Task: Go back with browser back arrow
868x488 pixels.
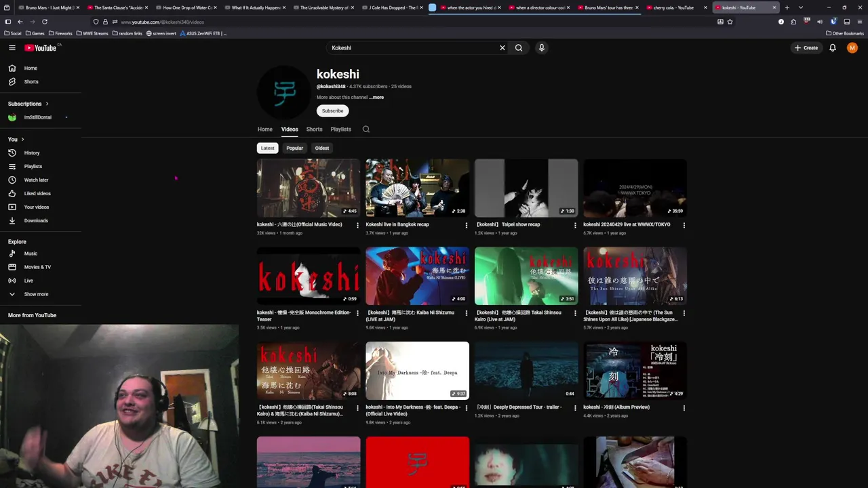Action: (x=20, y=22)
